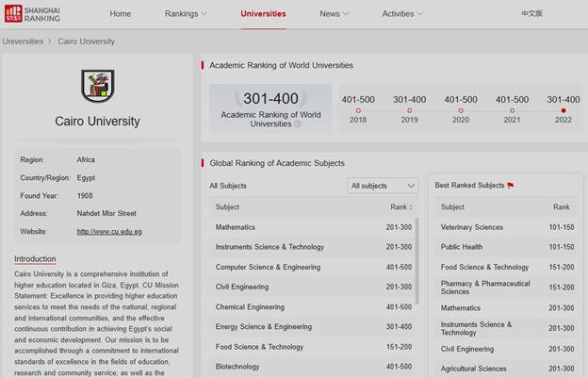This screenshot has width=588, height=378.
Task: Click the Global Ranking of Academic Subjects heading
Action: (277, 163)
